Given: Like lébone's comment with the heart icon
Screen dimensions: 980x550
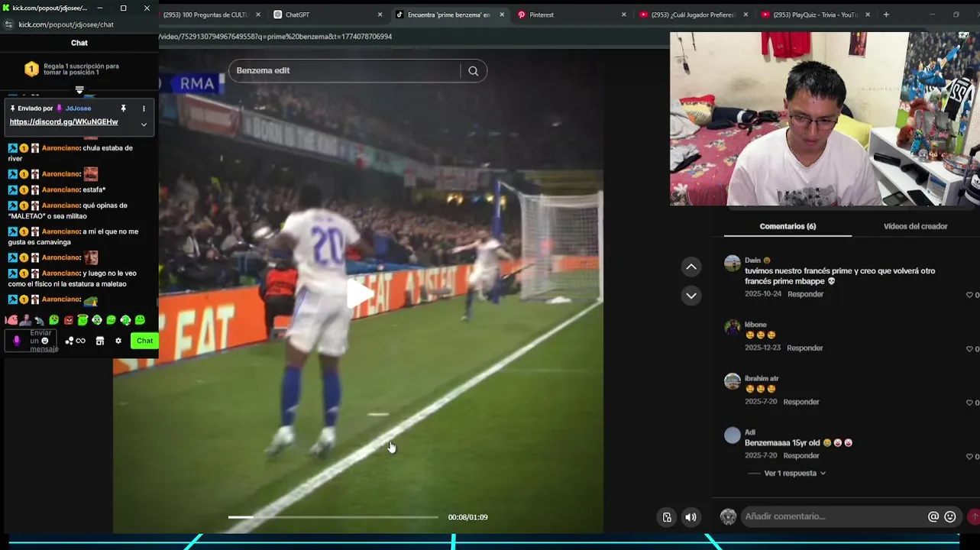Looking at the screenshot, I should pyautogui.click(x=969, y=348).
